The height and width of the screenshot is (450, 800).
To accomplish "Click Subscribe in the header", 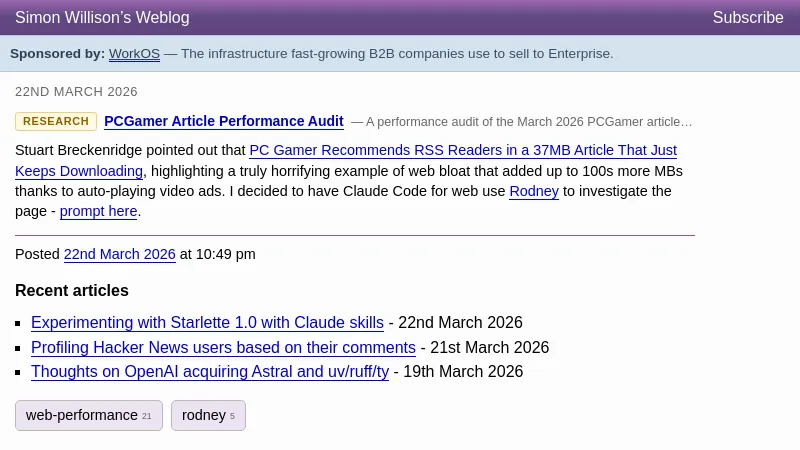I will pyautogui.click(x=747, y=18).
